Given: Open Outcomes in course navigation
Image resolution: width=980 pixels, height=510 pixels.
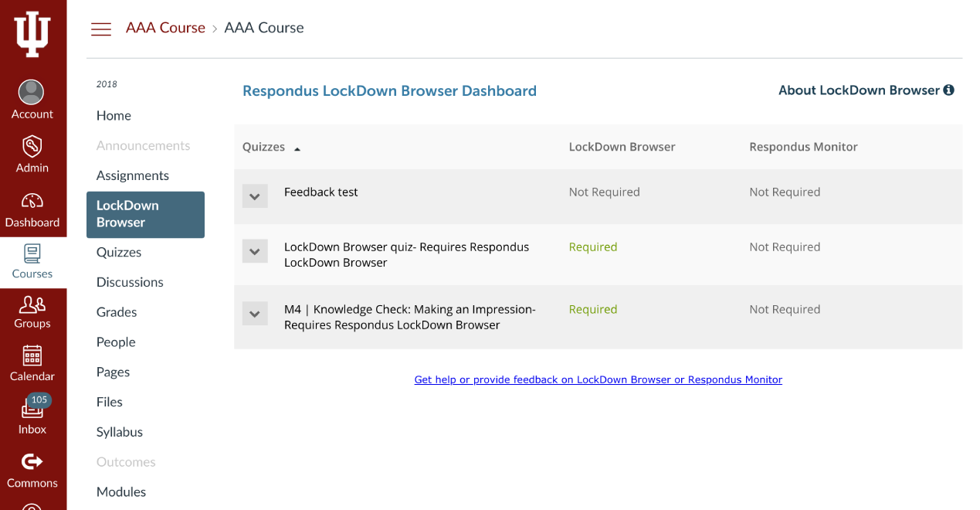Looking at the screenshot, I should pyautogui.click(x=126, y=462).
